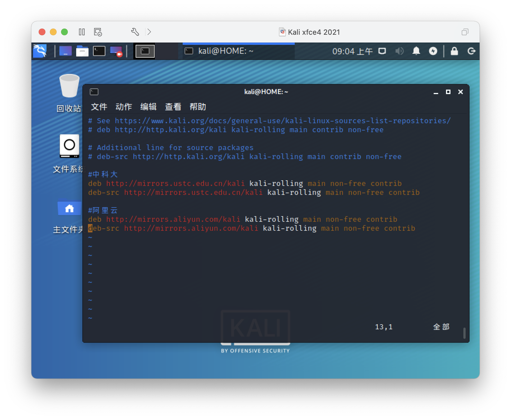
Task: Click the VM window tile icon
Action: pos(465,32)
